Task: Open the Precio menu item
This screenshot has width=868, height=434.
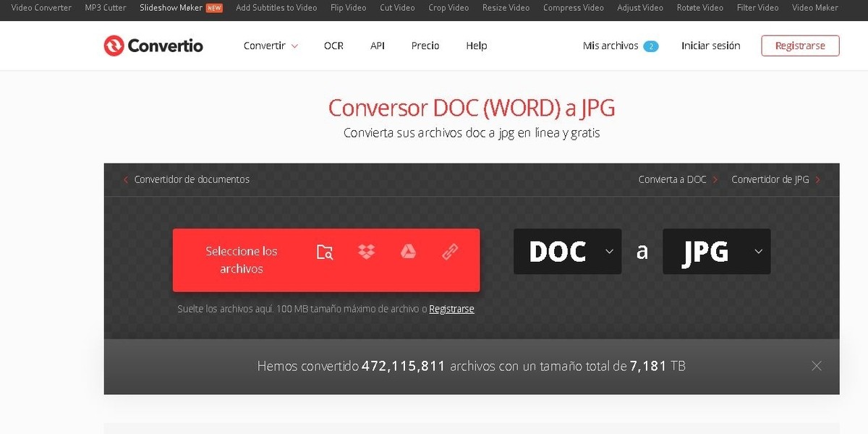Action: [x=425, y=45]
